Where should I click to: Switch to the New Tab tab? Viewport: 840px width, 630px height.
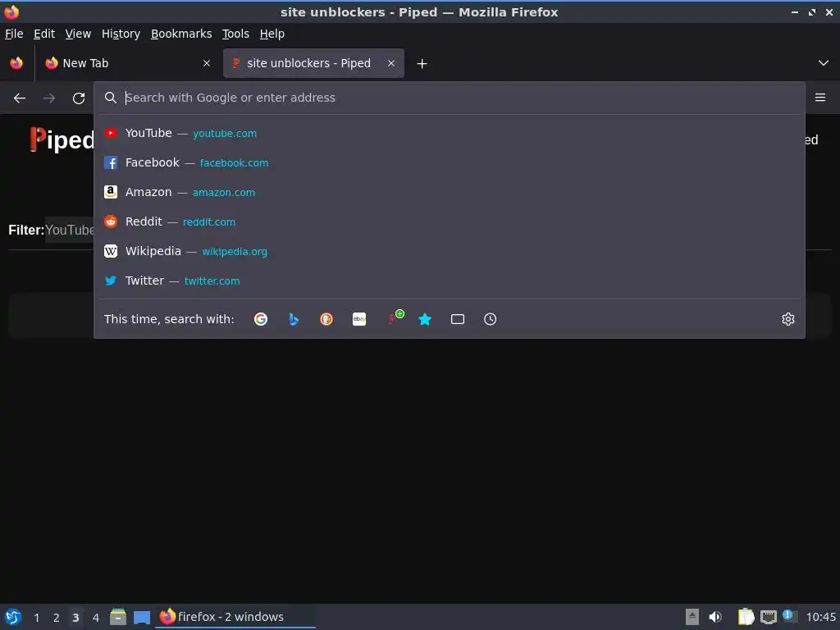click(x=127, y=63)
